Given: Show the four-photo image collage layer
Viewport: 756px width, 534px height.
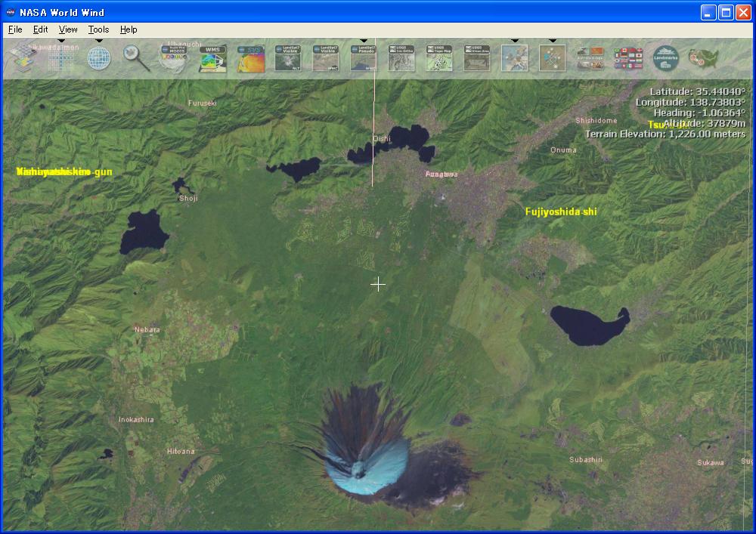Looking at the screenshot, I should [x=590, y=58].
